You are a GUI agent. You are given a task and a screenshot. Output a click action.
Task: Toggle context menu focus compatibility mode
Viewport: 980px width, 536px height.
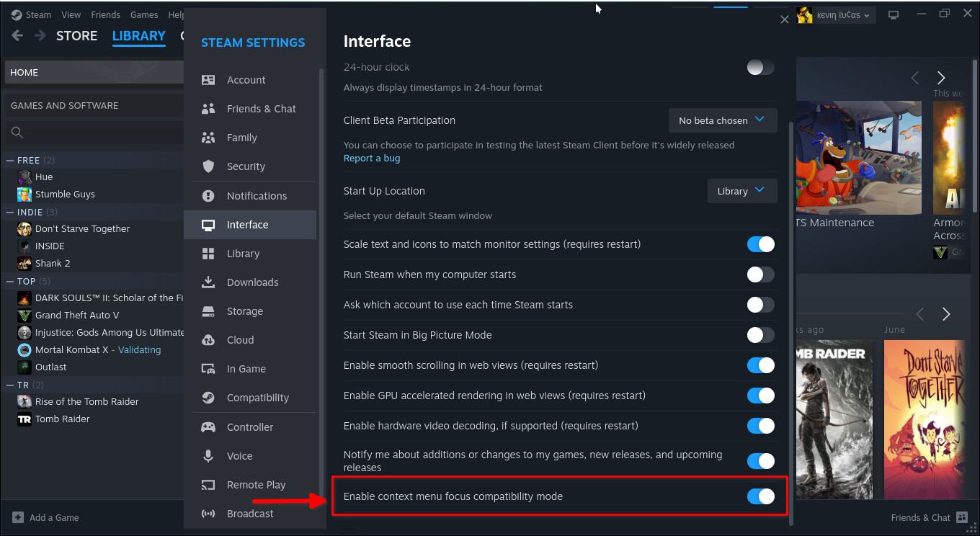click(x=760, y=496)
